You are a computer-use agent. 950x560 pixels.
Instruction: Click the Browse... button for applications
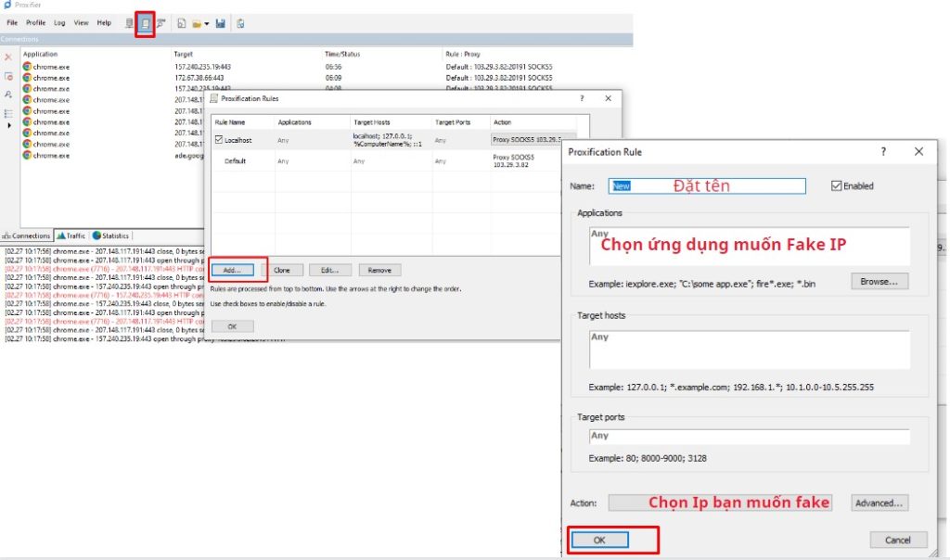point(879,281)
